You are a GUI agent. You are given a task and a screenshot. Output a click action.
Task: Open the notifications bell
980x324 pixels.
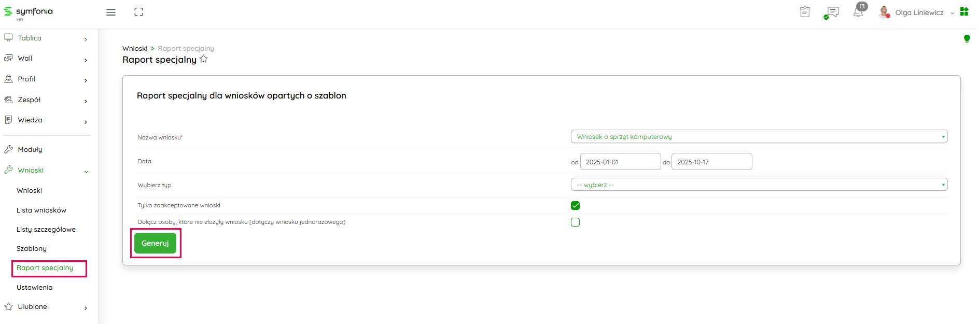(858, 12)
